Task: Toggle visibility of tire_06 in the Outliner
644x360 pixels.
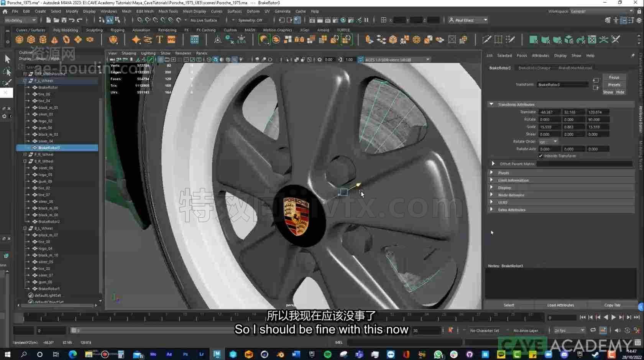Action: tap(35, 94)
